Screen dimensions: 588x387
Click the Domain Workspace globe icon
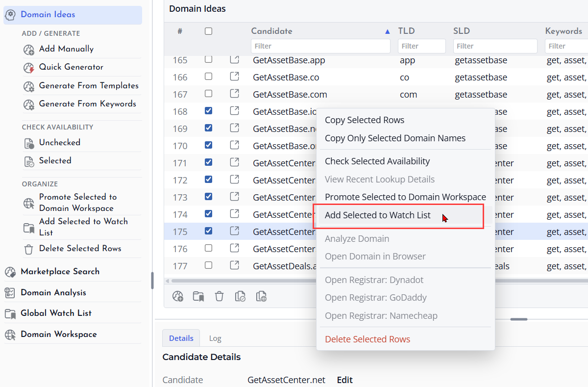pos(10,335)
